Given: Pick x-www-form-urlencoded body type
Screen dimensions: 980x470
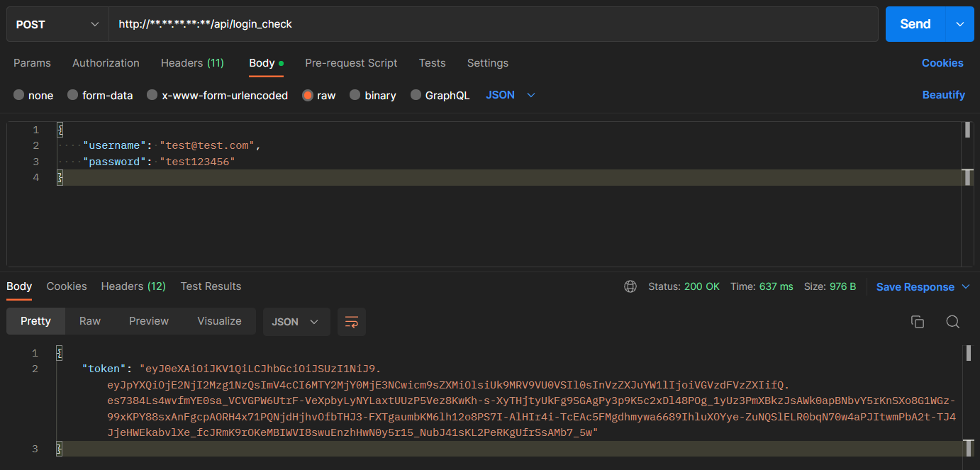Looking at the screenshot, I should [217, 95].
